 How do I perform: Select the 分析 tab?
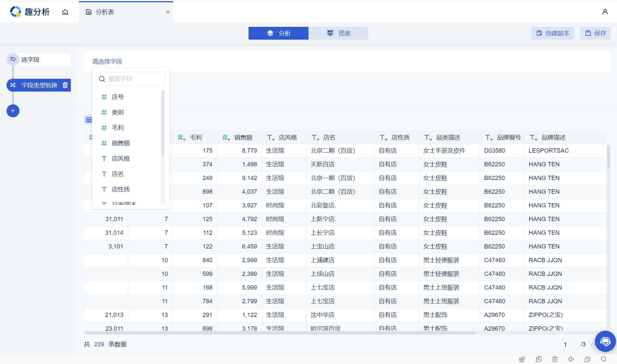click(x=279, y=33)
